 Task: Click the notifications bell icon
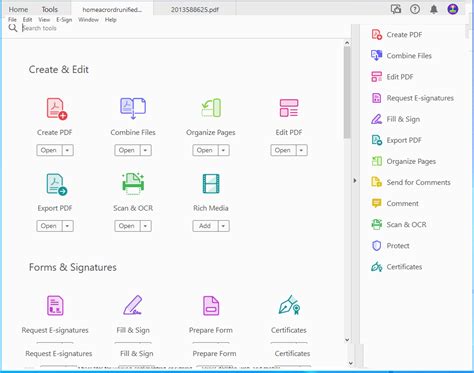pos(434,9)
